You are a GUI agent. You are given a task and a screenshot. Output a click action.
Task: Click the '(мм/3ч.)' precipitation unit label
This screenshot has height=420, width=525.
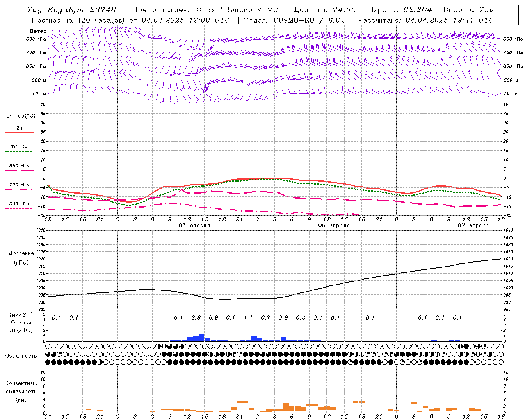(x=21, y=315)
